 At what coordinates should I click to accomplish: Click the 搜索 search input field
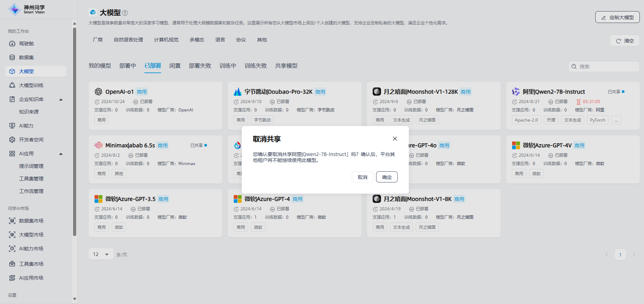coord(607,67)
